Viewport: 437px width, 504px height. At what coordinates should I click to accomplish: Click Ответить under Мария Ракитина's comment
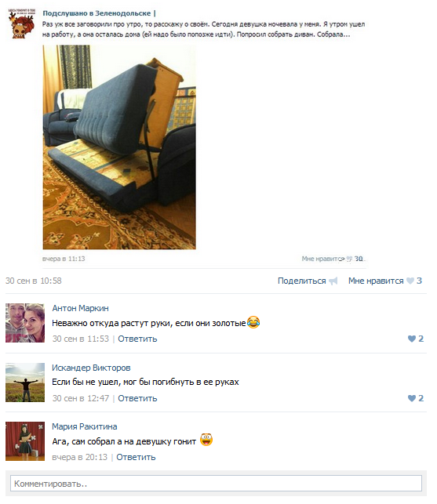[136, 457]
